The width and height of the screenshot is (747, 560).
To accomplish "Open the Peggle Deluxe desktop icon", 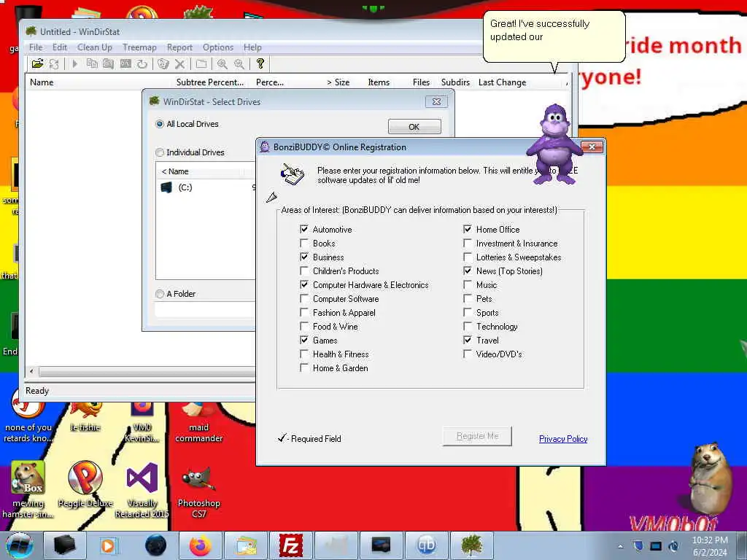I will (85, 484).
